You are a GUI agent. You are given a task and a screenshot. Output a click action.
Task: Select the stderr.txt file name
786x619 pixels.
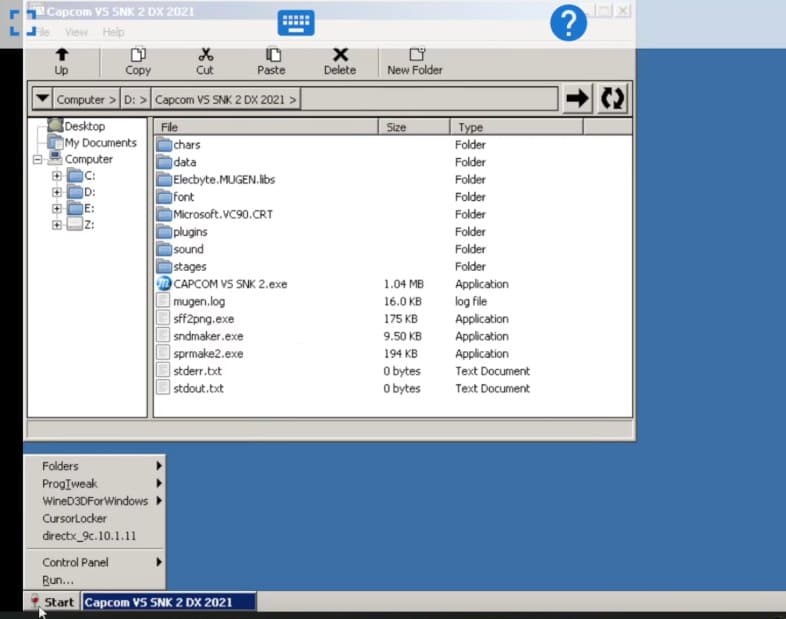point(198,371)
